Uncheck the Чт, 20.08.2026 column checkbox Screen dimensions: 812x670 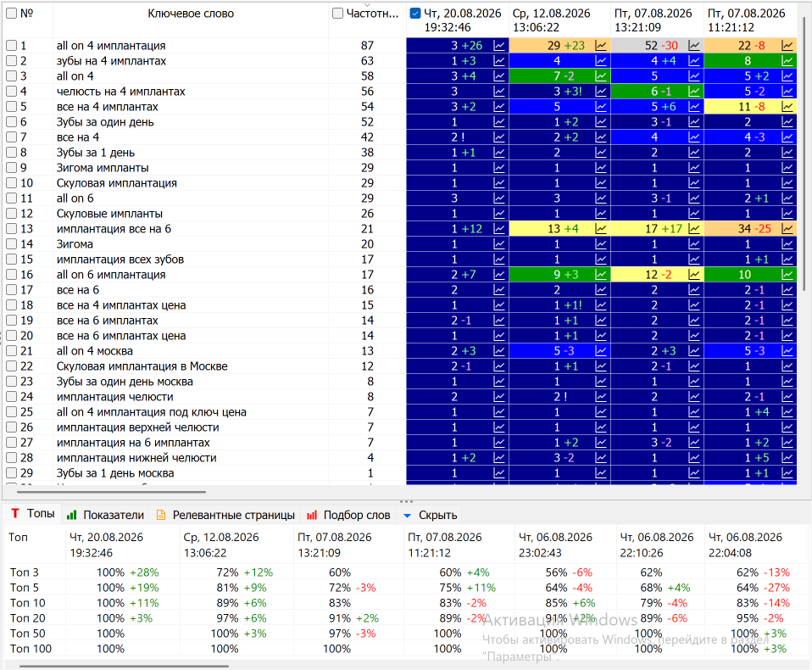click(x=414, y=14)
